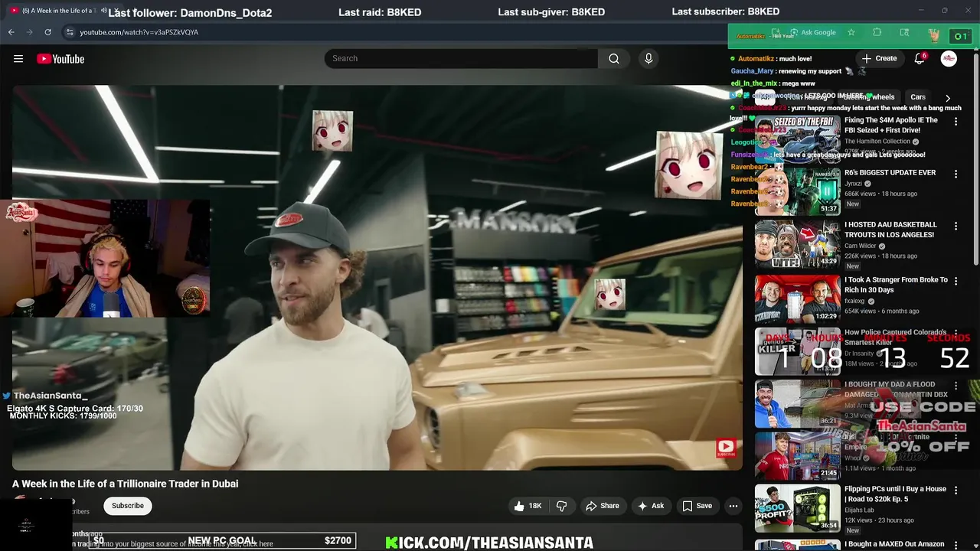Screen dimensions: 980x551
Task: Bookmark this page with the star icon
Action: click(x=851, y=32)
